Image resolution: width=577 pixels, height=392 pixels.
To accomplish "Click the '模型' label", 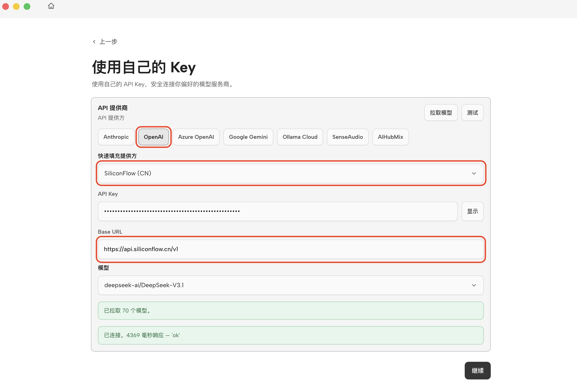I will pos(103,268).
